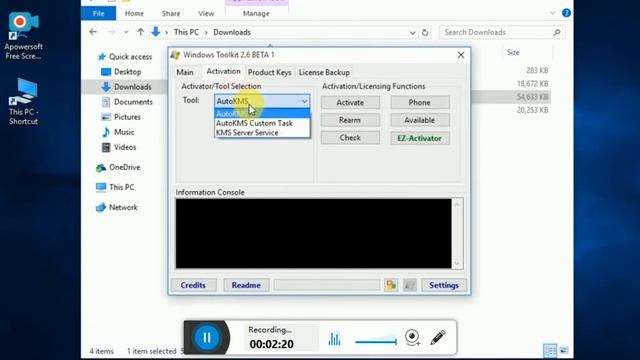Switch to the Activation tab
This screenshot has width=640, height=360.
(x=223, y=71)
